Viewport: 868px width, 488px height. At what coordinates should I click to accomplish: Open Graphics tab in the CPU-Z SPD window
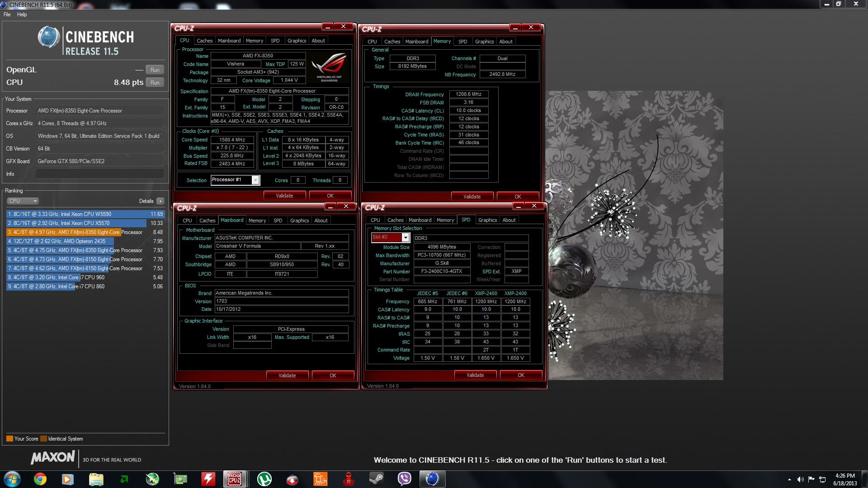coord(487,220)
